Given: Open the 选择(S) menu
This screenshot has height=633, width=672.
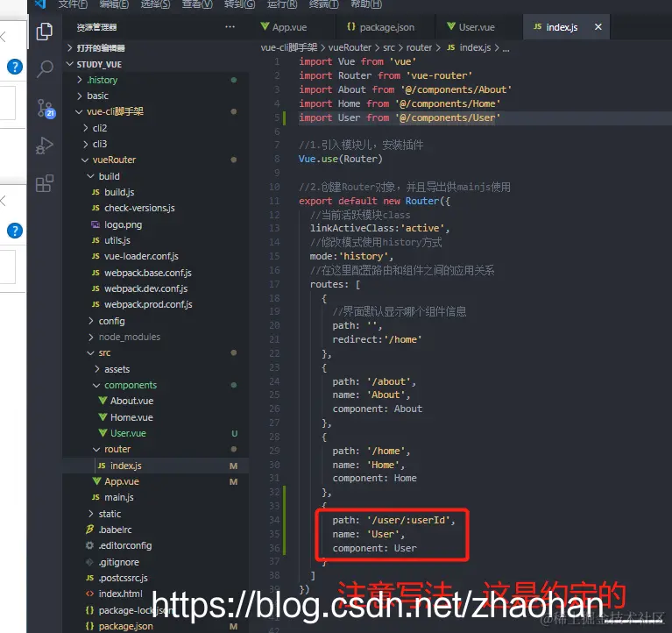Looking at the screenshot, I should tap(156, 4).
